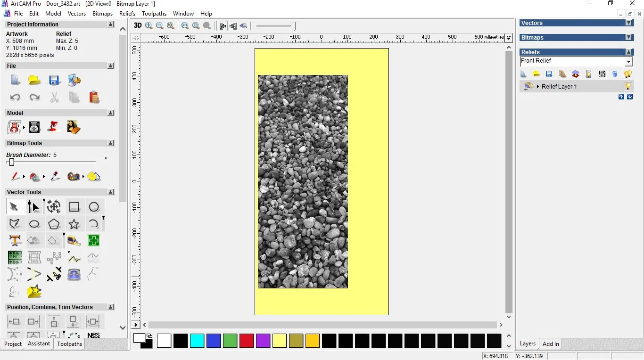
Task: Move relief layer up with arrow button
Action: (x=621, y=97)
